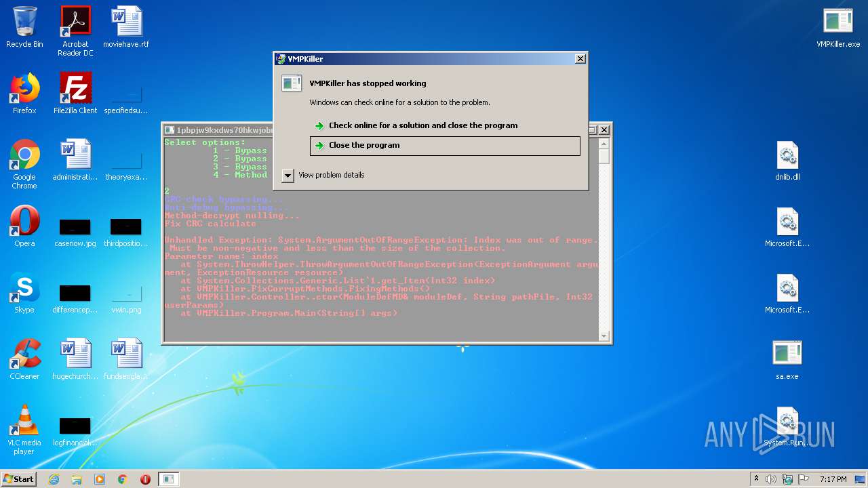868x488 pixels.
Task: Open Opera from the taskbar
Action: tap(145, 479)
